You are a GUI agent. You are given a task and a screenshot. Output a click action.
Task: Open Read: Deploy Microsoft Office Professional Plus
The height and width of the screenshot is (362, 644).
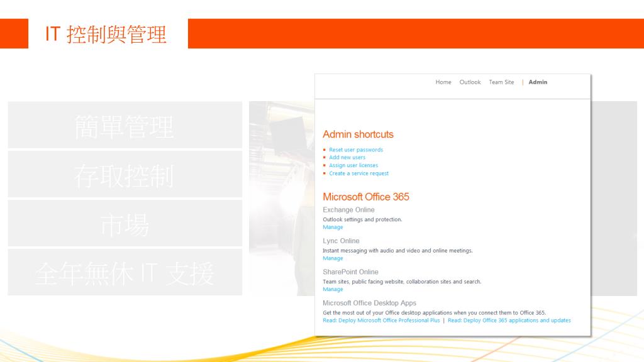(381, 321)
